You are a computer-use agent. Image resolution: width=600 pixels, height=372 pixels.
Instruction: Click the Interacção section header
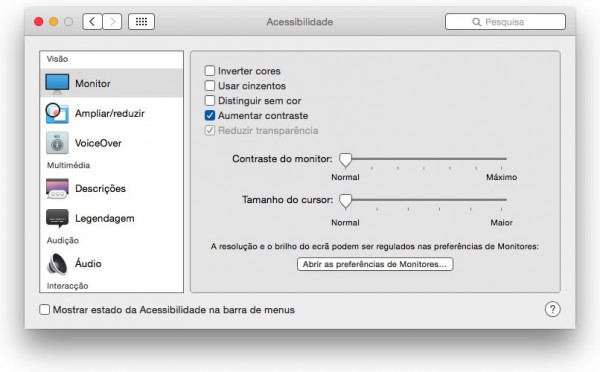[x=67, y=286]
